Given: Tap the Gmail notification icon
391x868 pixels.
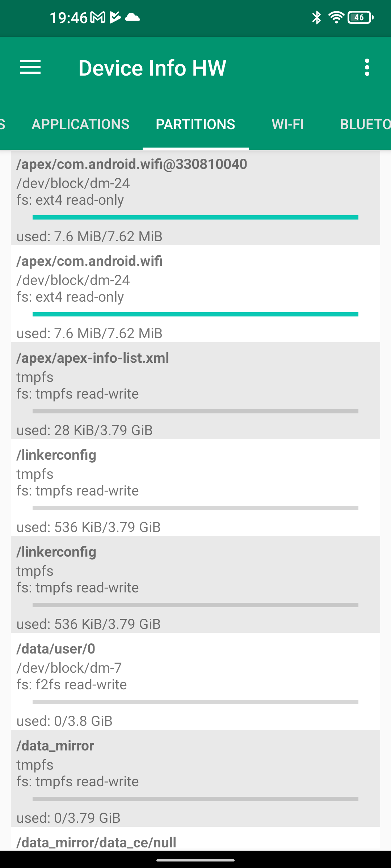Looking at the screenshot, I should (97, 17).
